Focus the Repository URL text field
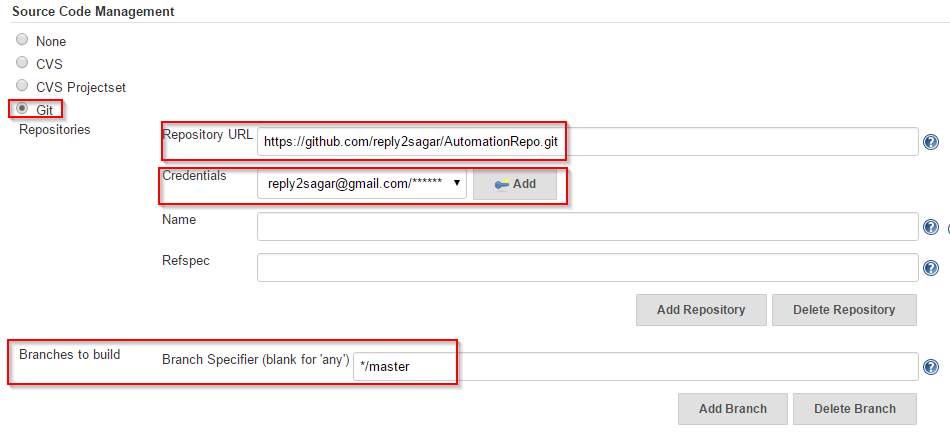 click(588, 142)
